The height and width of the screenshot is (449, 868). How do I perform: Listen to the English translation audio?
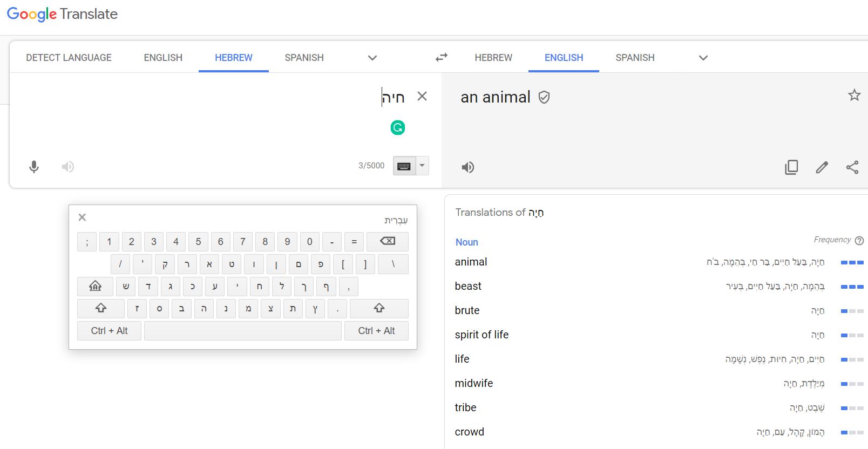(x=468, y=167)
